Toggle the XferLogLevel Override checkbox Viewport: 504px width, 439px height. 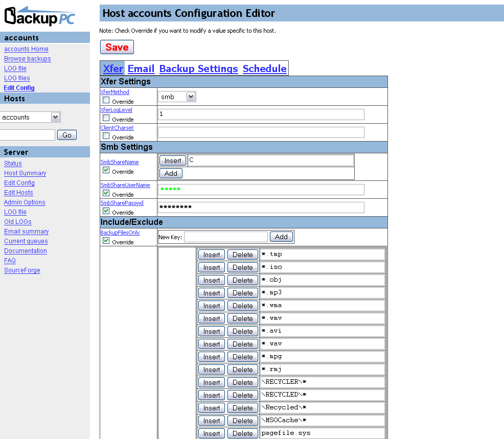pyautogui.click(x=106, y=118)
